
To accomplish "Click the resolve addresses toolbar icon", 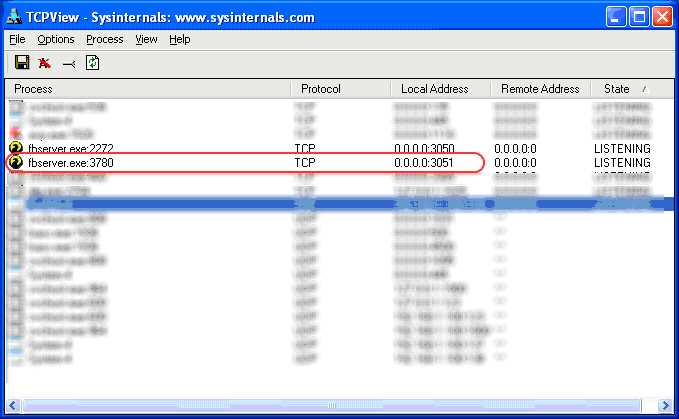I will click(x=69, y=64).
